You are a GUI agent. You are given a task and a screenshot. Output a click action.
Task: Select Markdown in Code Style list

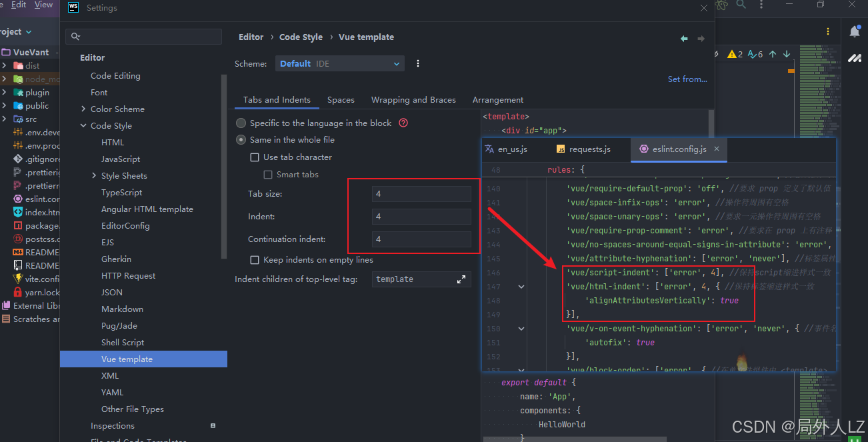122,309
